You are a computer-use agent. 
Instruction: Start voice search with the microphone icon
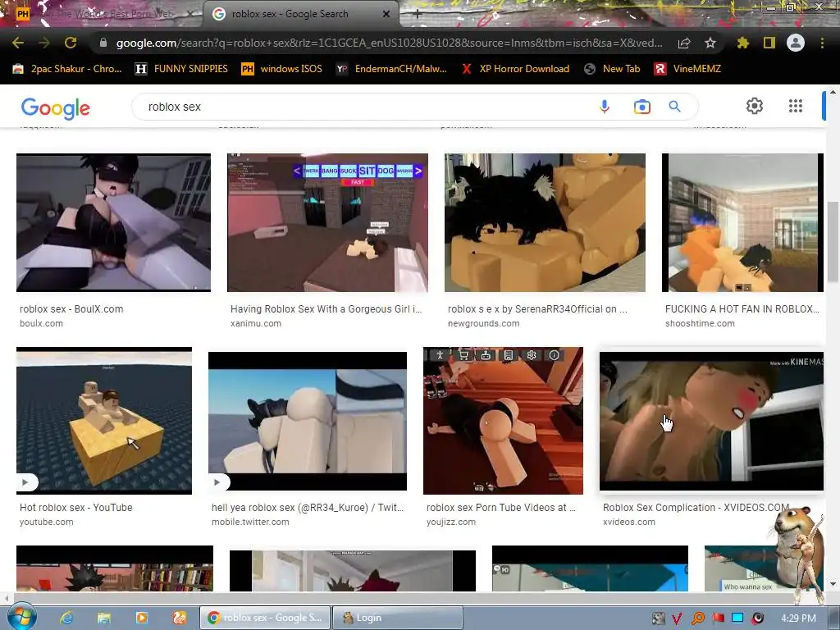(605, 107)
